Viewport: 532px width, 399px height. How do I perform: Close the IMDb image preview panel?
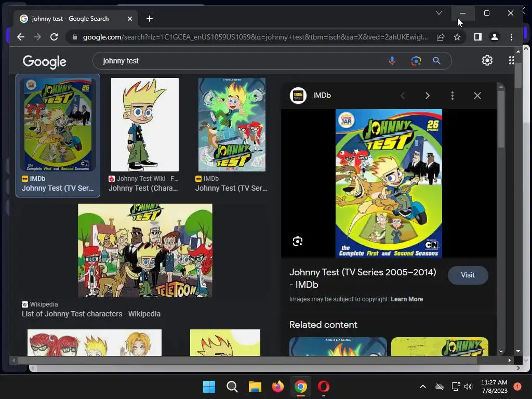477,96
